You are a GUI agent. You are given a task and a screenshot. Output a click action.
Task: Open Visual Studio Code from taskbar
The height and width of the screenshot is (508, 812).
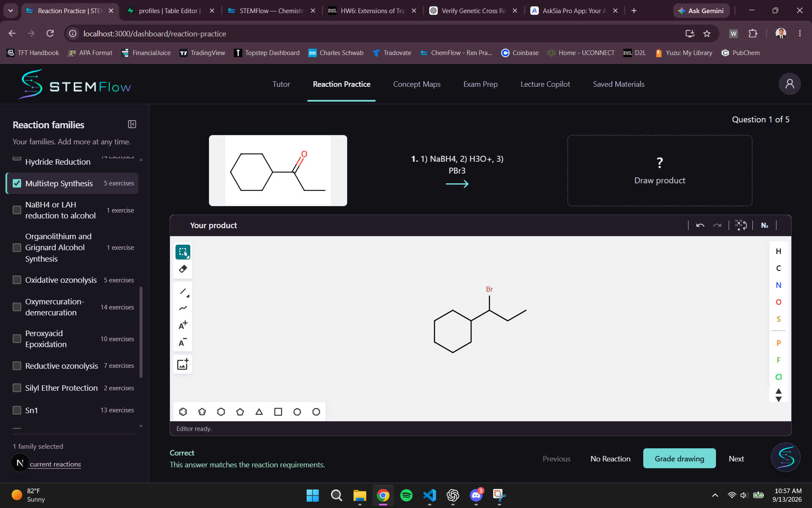(x=430, y=495)
